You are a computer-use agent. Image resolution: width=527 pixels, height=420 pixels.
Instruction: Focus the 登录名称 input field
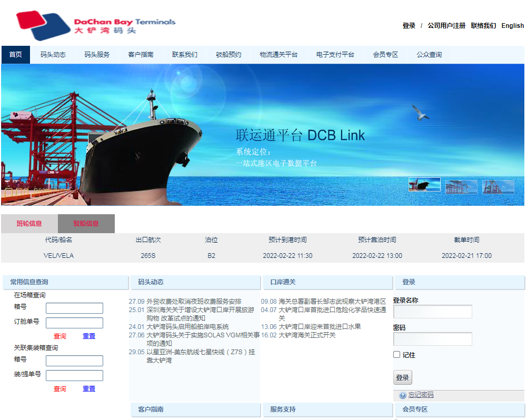(x=433, y=312)
